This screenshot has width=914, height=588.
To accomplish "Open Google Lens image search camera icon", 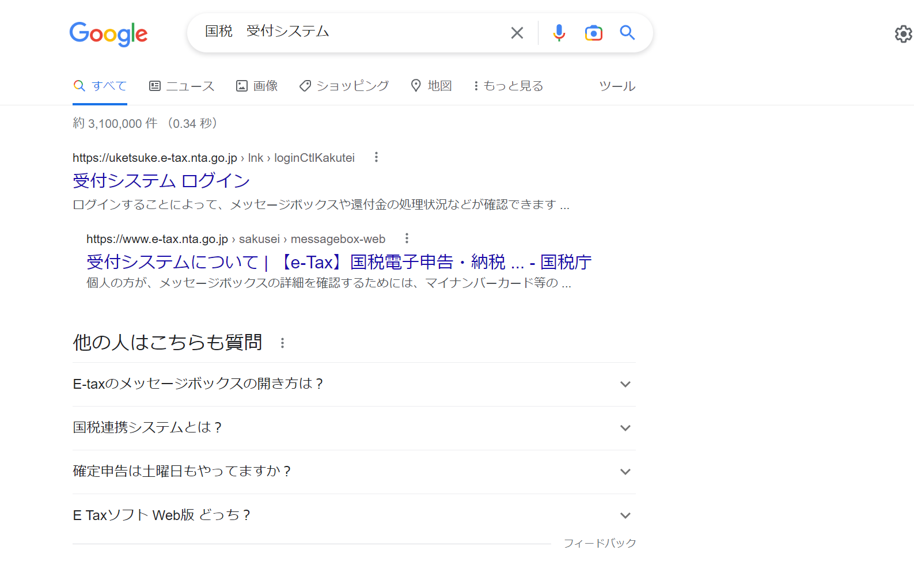I will point(593,33).
